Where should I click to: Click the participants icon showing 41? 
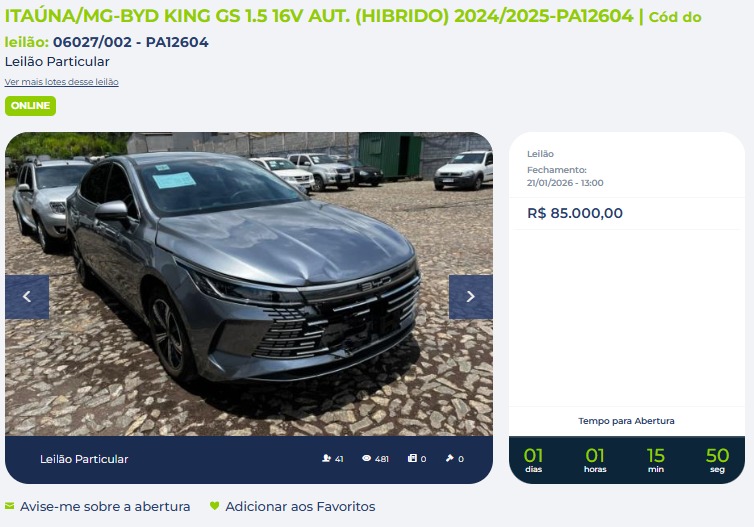[327, 458]
